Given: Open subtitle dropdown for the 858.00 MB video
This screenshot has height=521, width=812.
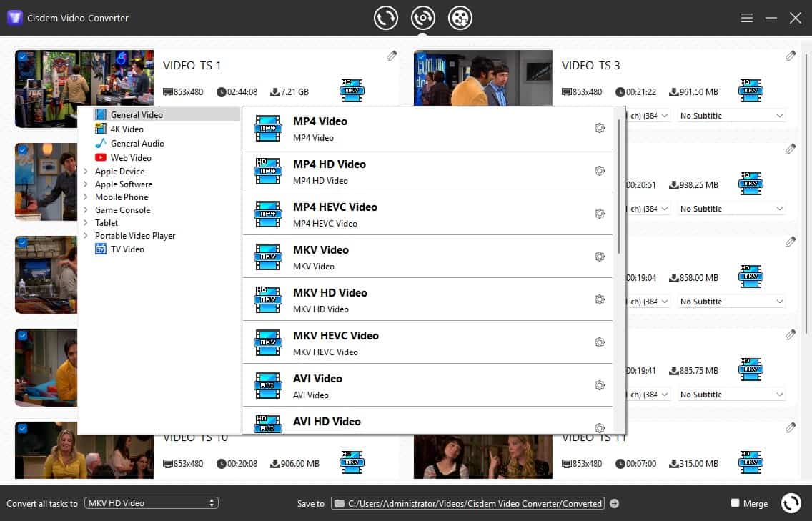Looking at the screenshot, I should 731,302.
